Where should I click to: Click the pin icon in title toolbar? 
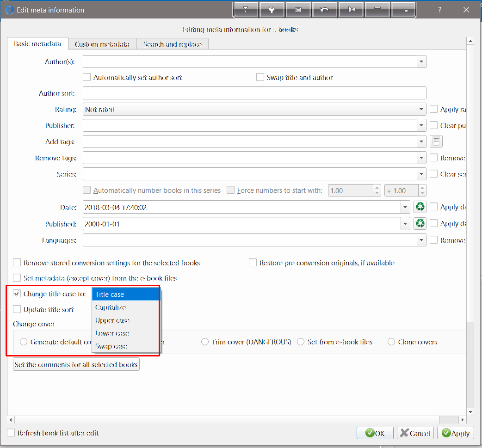coord(351,10)
